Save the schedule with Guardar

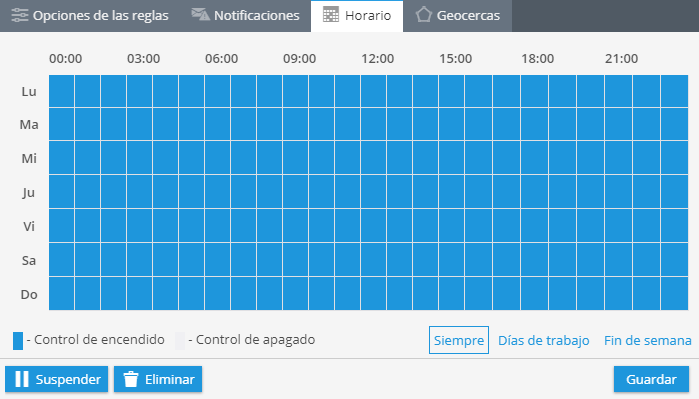pos(651,379)
